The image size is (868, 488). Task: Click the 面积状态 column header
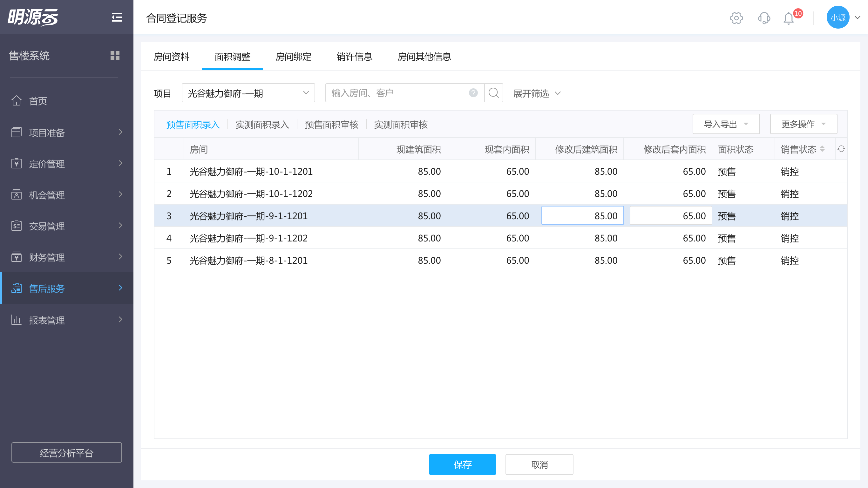tap(743, 149)
